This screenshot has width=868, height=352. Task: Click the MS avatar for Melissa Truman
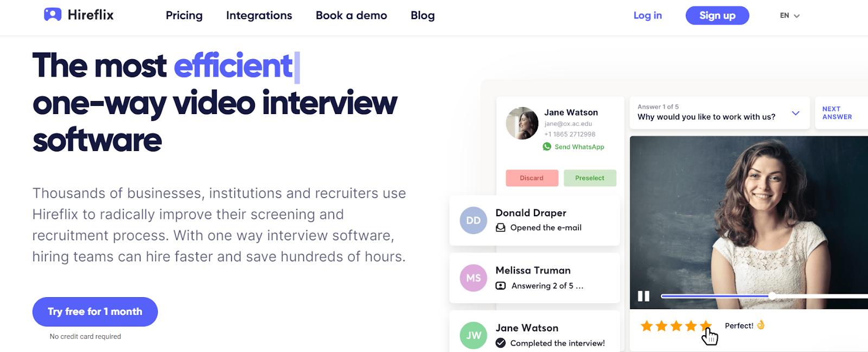coord(474,278)
